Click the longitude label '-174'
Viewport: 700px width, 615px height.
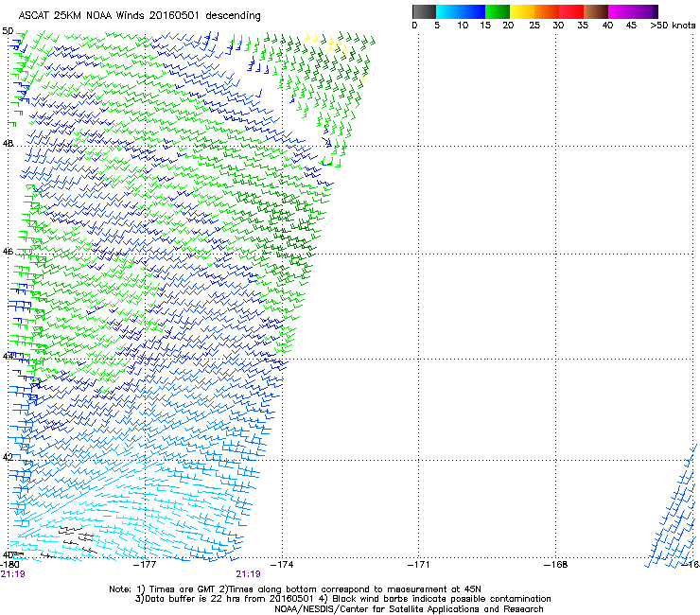point(282,565)
